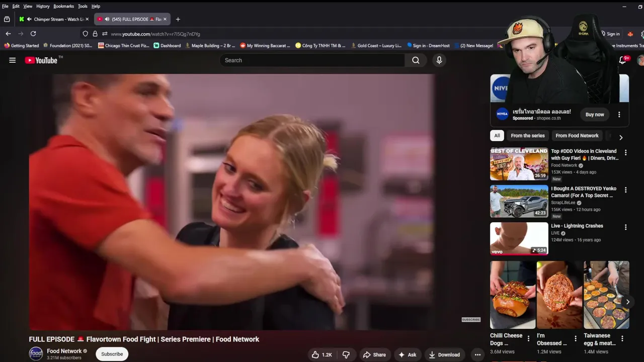Open the browser Help menu
Screen dimensions: 644x362
tap(96, 6)
